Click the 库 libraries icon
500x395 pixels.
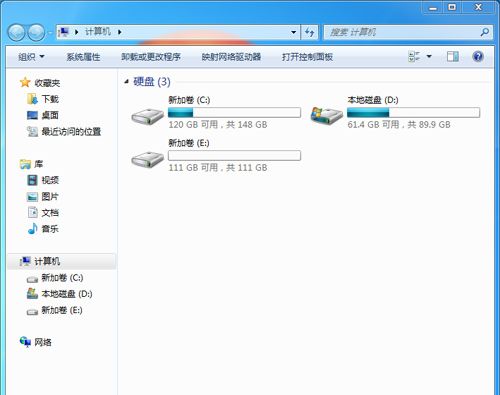pos(25,164)
